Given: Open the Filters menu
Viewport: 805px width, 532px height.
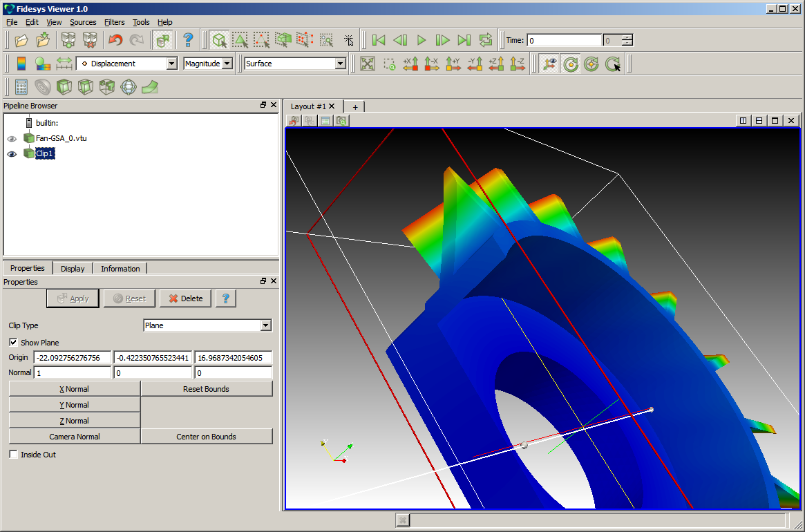Looking at the screenshot, I should coord(115,22).
